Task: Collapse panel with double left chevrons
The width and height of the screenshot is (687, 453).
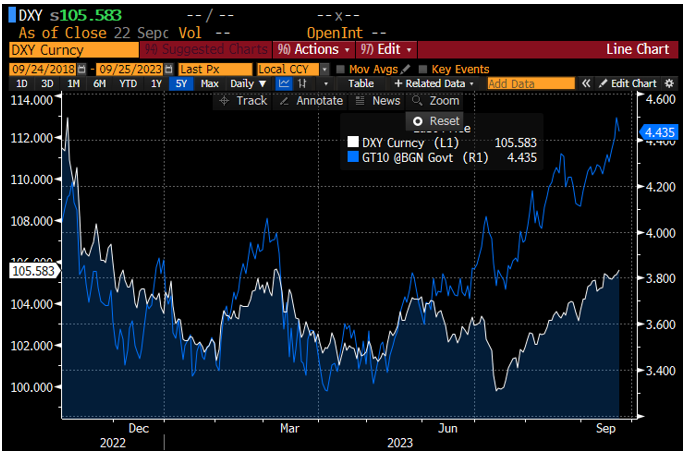Action: tap(586, 83)
